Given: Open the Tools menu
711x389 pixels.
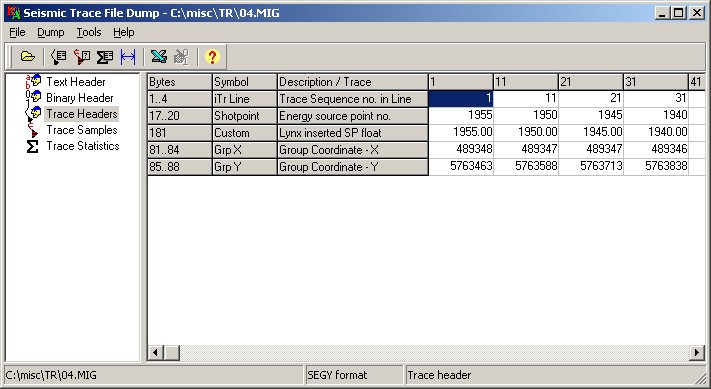Looking at the screenshot, I should pyautogui.click(x=89, y=32).
